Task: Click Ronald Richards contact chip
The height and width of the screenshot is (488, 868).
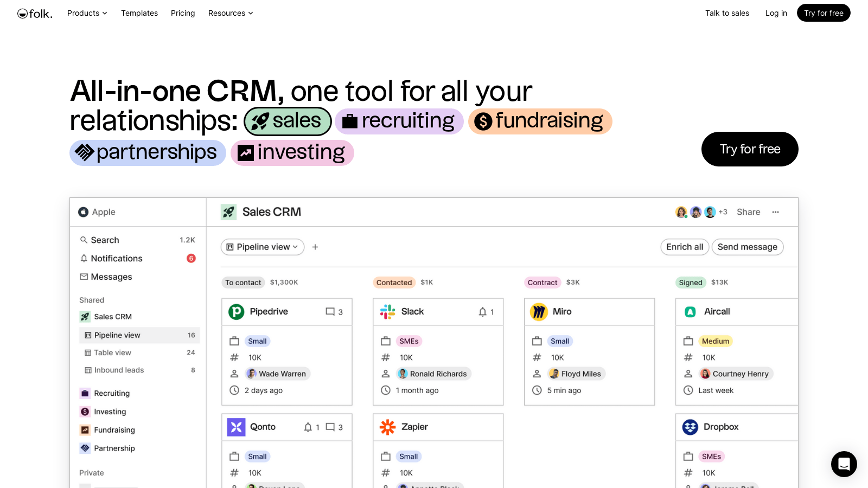Action: 433,374
